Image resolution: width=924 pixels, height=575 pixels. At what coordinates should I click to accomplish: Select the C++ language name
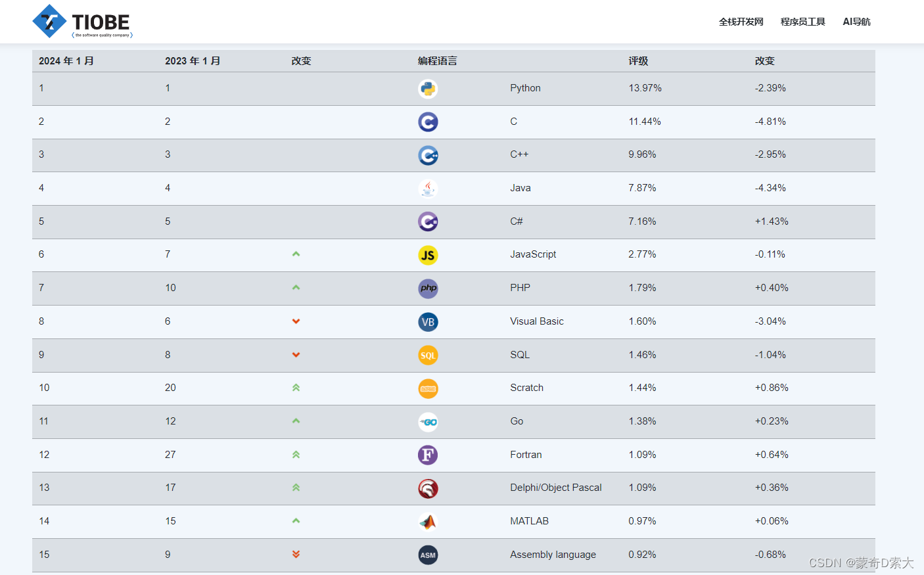tap(519, 154)
